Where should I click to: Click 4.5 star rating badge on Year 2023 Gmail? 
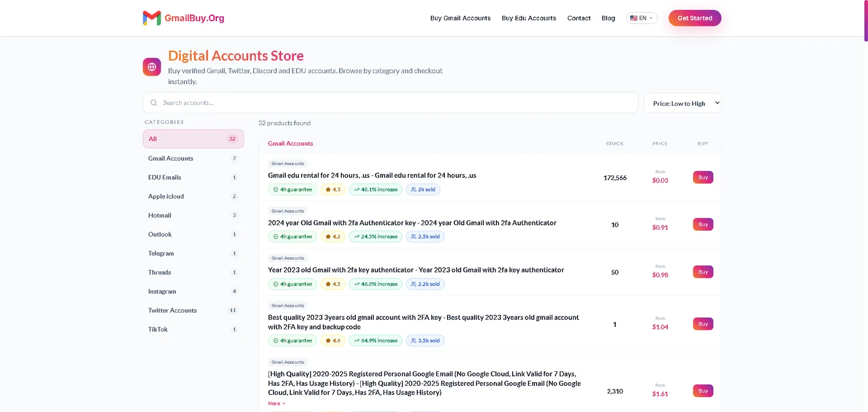[x=333, y=284]
